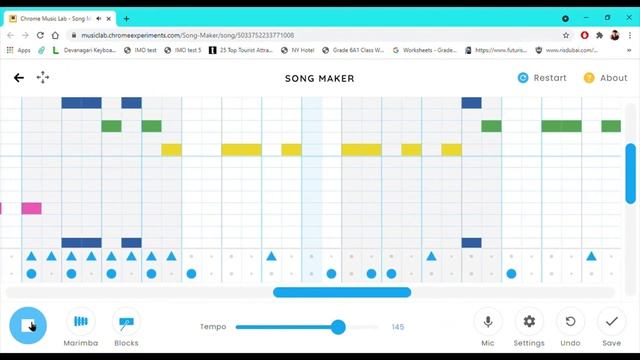Click the recording indicator in title bar
The image size is (640, 360).
coord(565,18)
